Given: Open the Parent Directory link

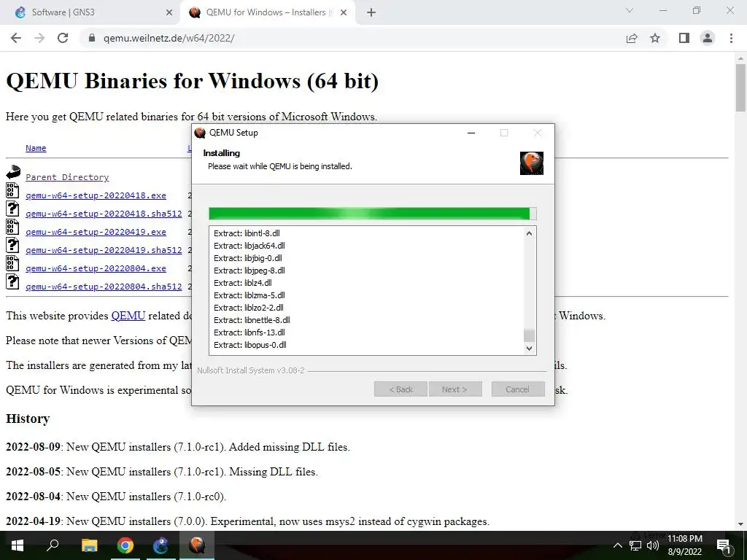Looking at the screenshot, I should pyautogui.click(x=67, y=177).
